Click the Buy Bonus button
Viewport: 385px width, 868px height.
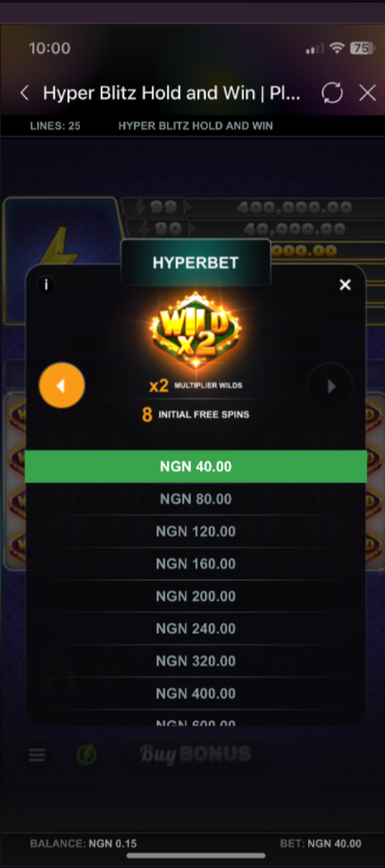195,753
